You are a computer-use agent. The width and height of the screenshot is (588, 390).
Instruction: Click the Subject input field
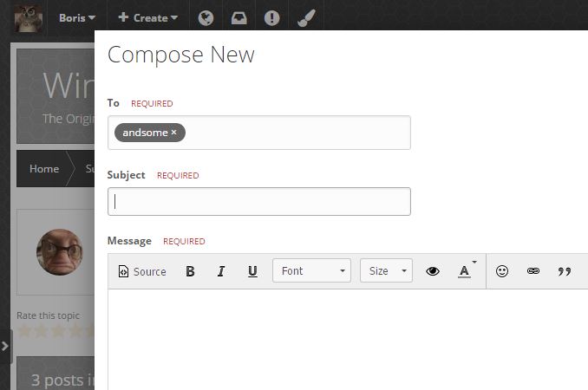(259, 202)
